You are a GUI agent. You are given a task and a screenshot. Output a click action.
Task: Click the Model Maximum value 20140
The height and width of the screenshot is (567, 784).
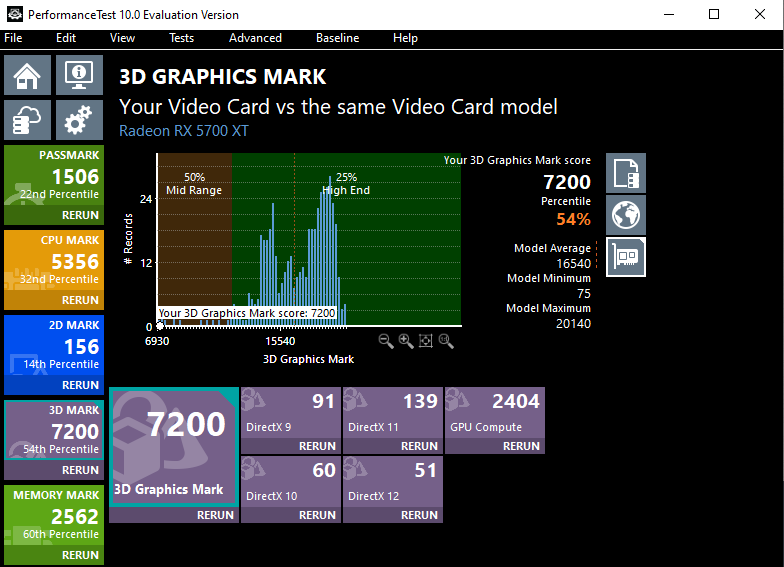coord(574,324)
